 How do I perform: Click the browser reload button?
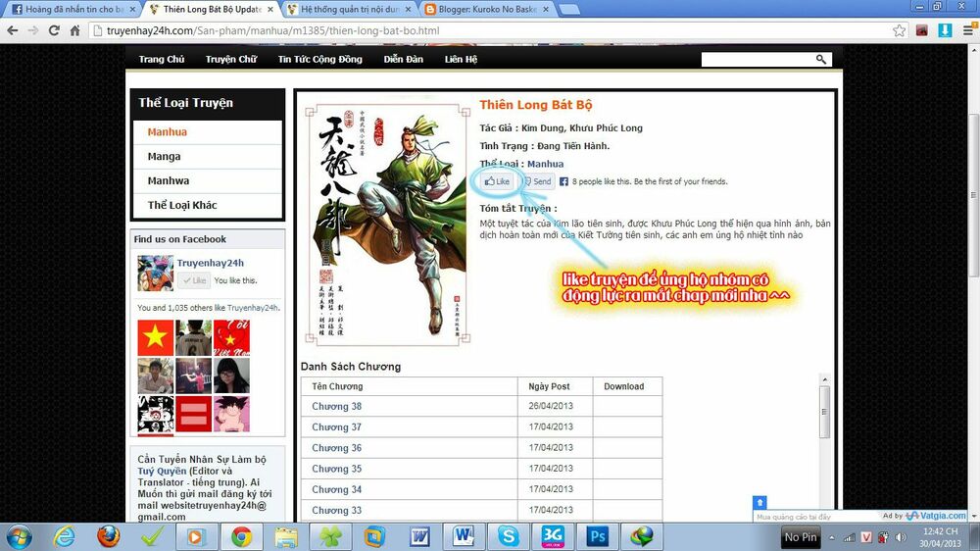click(x=55, y=30)
